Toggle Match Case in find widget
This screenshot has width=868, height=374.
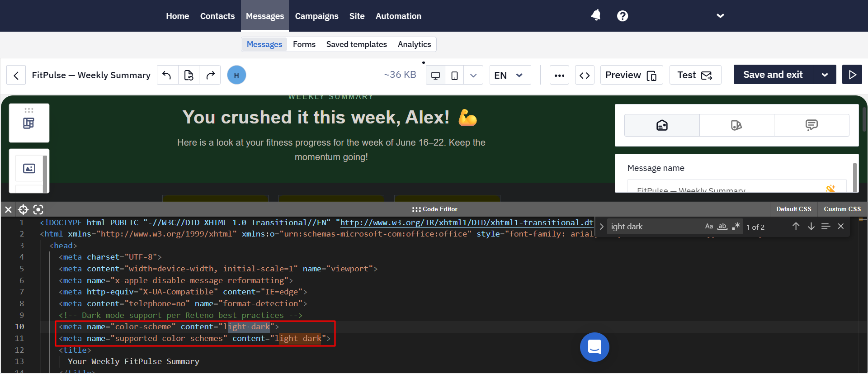click(x=709, y=226)
